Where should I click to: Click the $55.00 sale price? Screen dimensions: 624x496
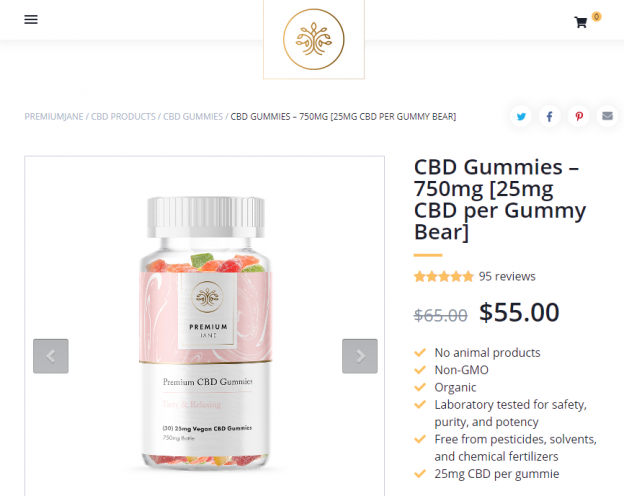click(x=519, y=312)
